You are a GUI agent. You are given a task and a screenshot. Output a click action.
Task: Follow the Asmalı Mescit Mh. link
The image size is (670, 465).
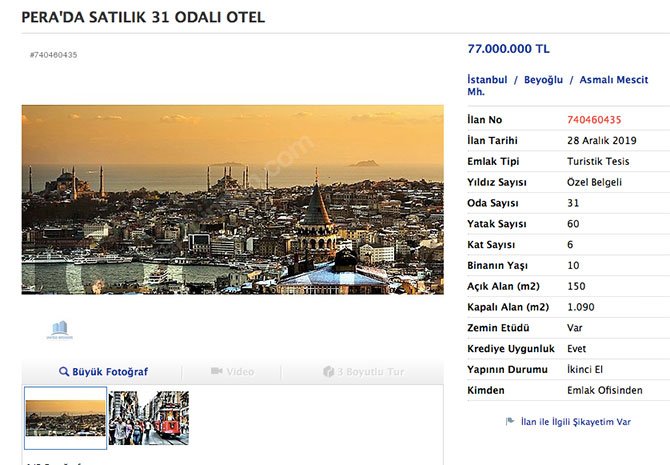pyautogui.click(x=558, y=85)
